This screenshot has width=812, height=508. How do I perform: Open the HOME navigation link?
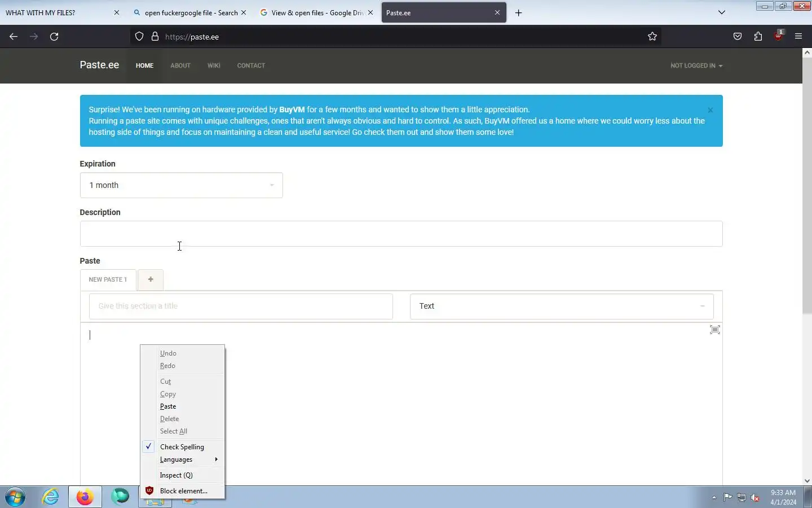coord(144,65)
